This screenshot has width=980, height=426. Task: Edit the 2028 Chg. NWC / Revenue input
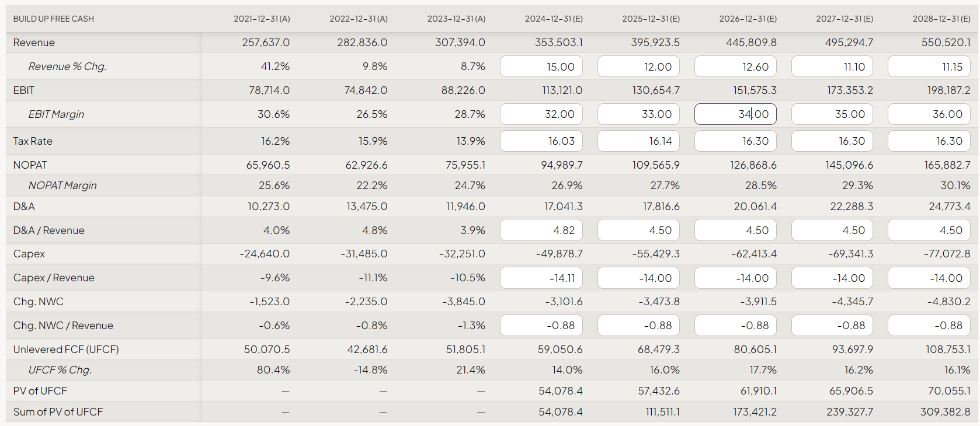929,326
